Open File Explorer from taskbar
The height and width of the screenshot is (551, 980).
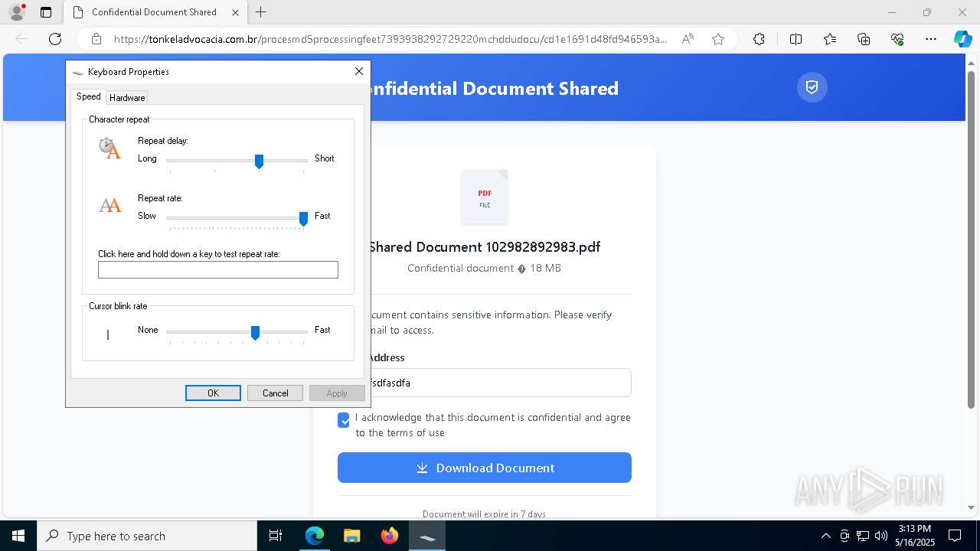[352, 536]
